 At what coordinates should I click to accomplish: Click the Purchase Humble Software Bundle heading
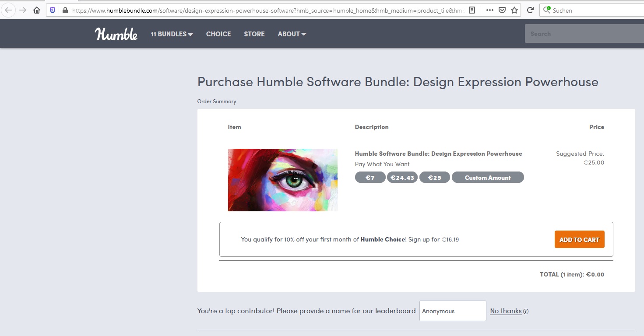click(x=398, y=82)
